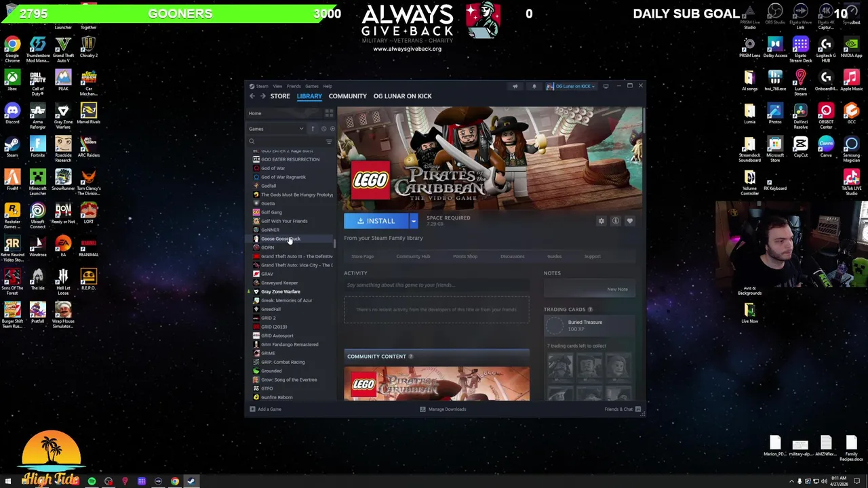Click the library list scrollbar thumb
Viewport: 868px width, 488px height.
point(334,242)
